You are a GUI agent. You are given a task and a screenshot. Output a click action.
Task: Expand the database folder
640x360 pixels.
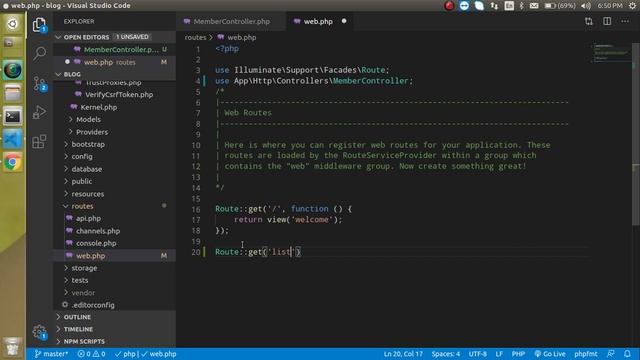coord(87,169)
